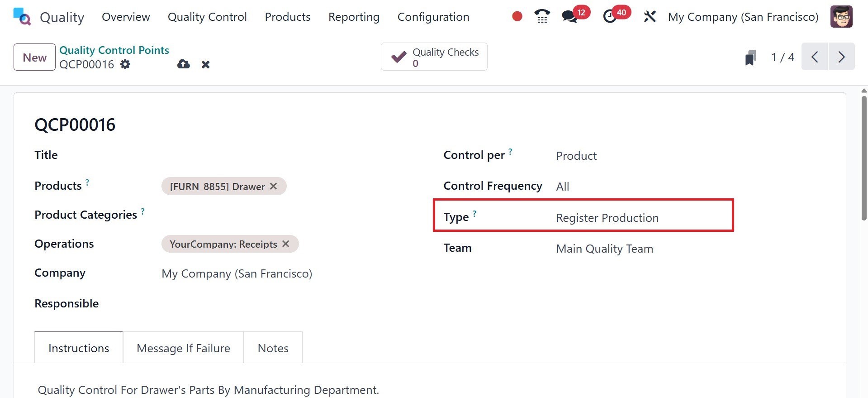Open the Control per dropdown field
This screenshot has width=868, height=398.
[642, 156]
